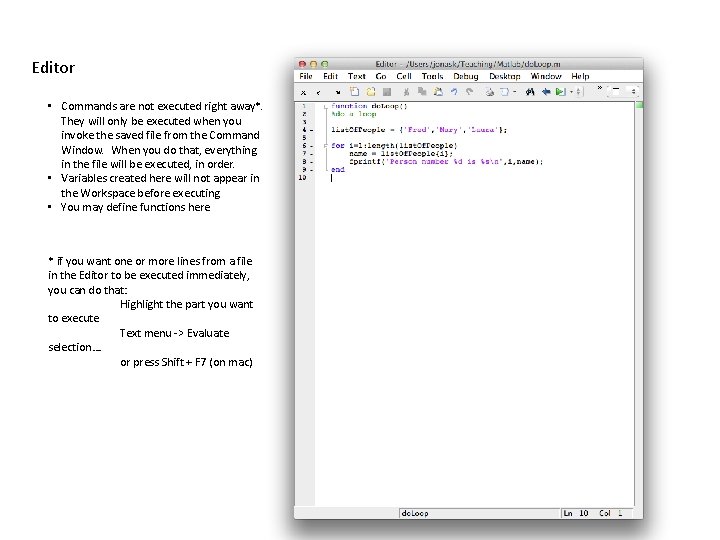Open the dropdown arrow beside Run icon

point(571,92)
